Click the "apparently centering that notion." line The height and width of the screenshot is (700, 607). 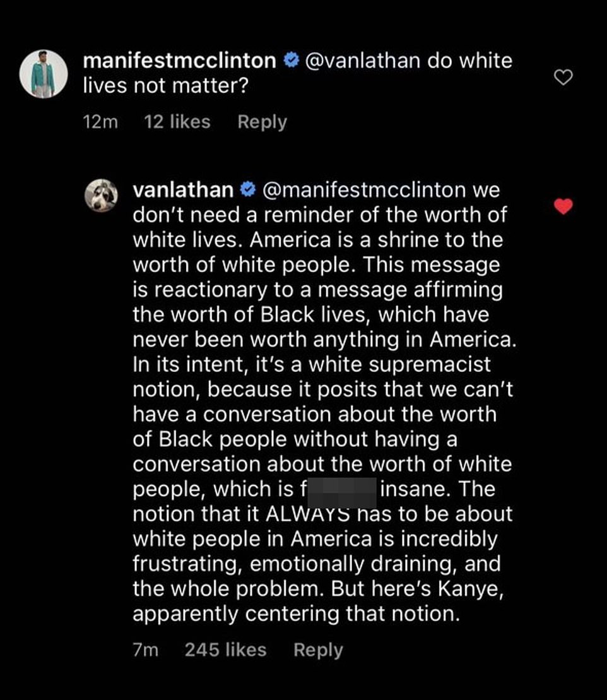(295, 614)
